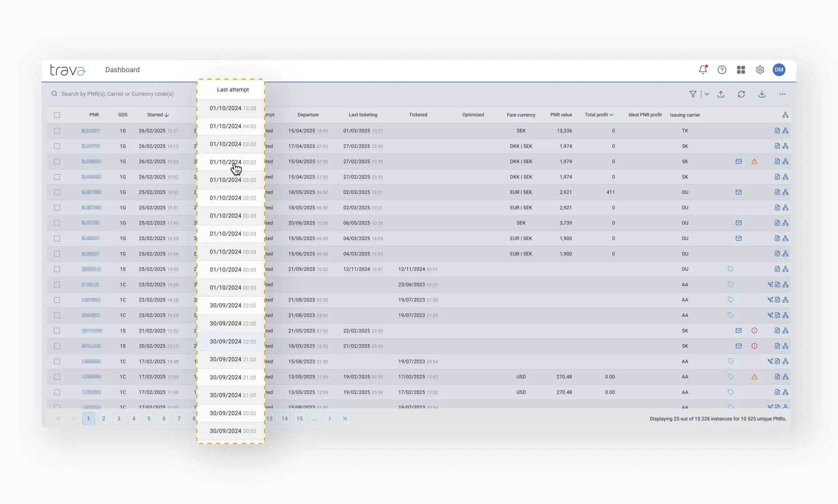Open more options three-dot menu

pos(782,94)
